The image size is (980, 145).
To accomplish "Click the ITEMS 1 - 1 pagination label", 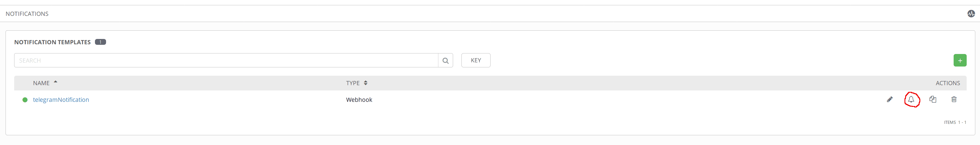I will click(x=954, y=122).
